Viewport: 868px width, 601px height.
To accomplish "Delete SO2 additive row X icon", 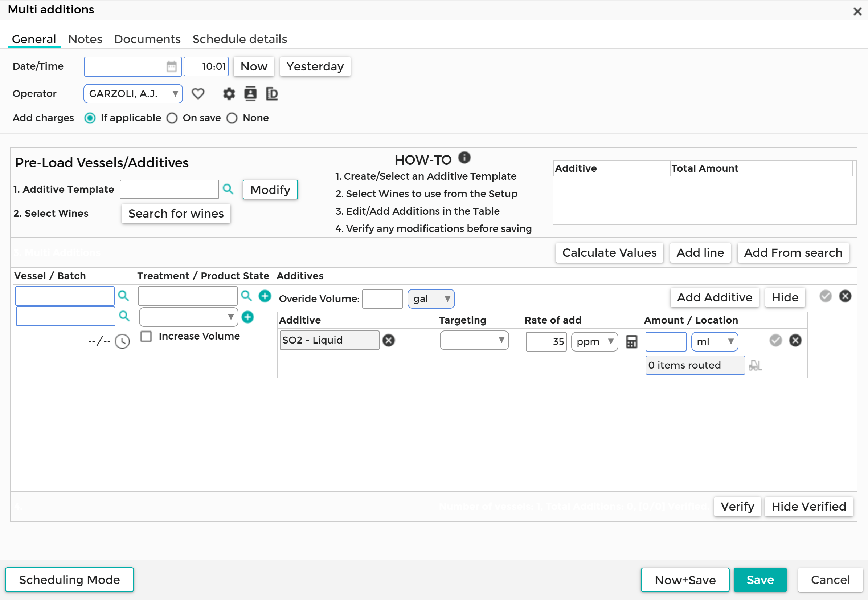I will click(795, 340).
